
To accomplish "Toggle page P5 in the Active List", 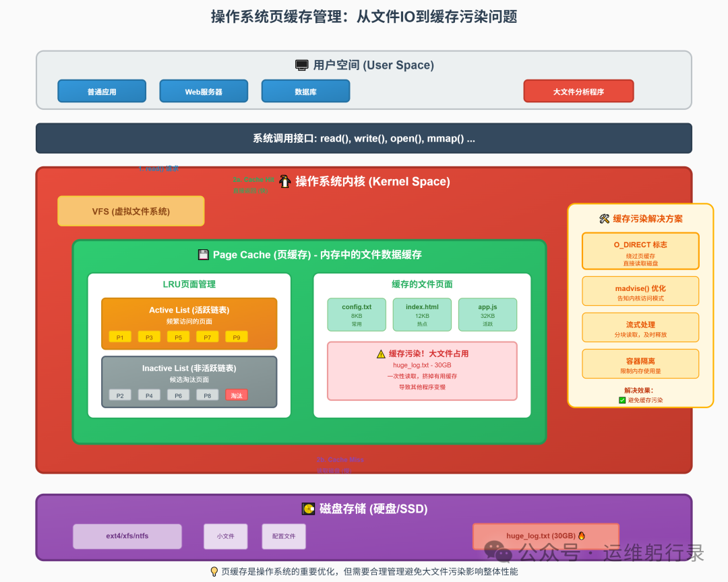I will pyautogui.click(x=178, y=337).
